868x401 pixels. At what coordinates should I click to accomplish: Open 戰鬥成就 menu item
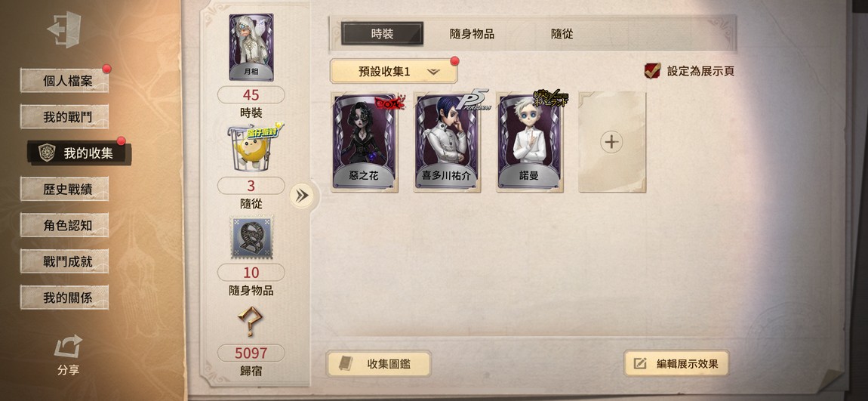(64, 261)
